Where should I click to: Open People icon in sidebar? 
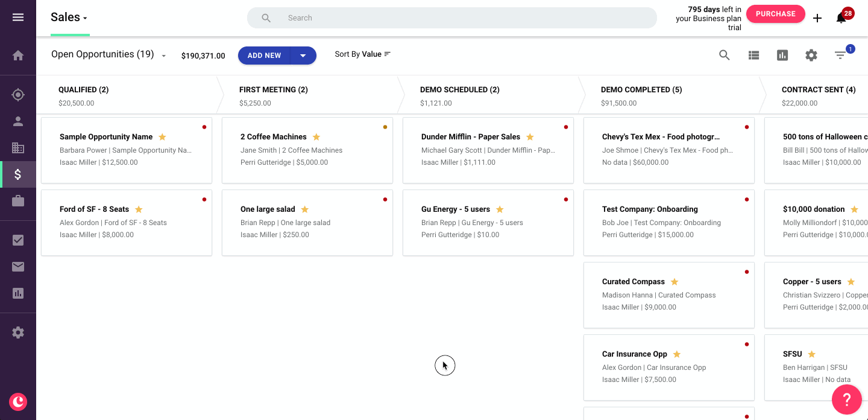18,121
